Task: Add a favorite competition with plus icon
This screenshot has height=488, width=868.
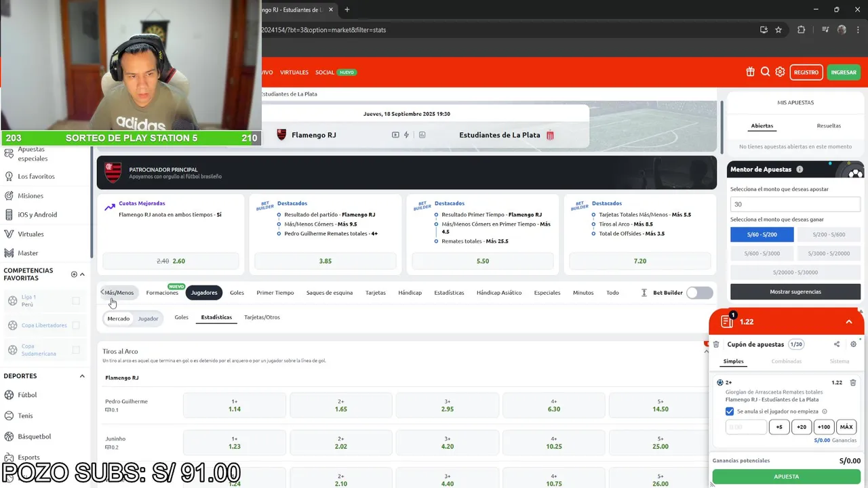Action: (74, 274)
